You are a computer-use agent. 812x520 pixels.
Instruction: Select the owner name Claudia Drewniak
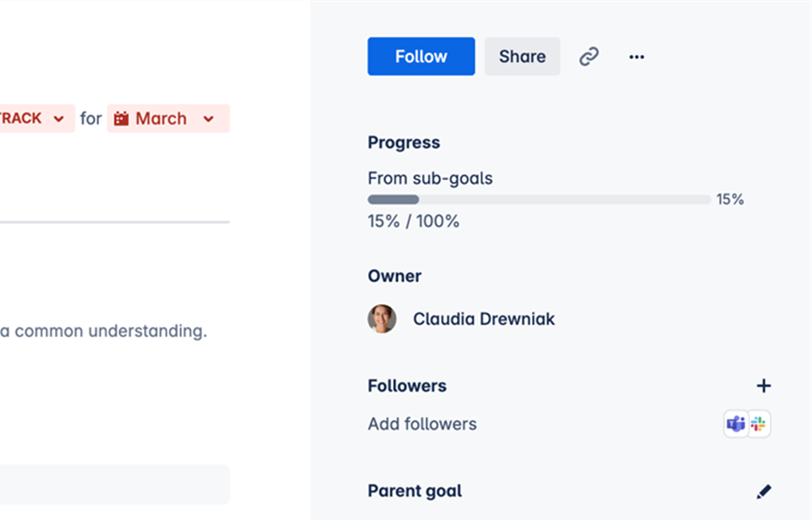[x=484, y=318]
